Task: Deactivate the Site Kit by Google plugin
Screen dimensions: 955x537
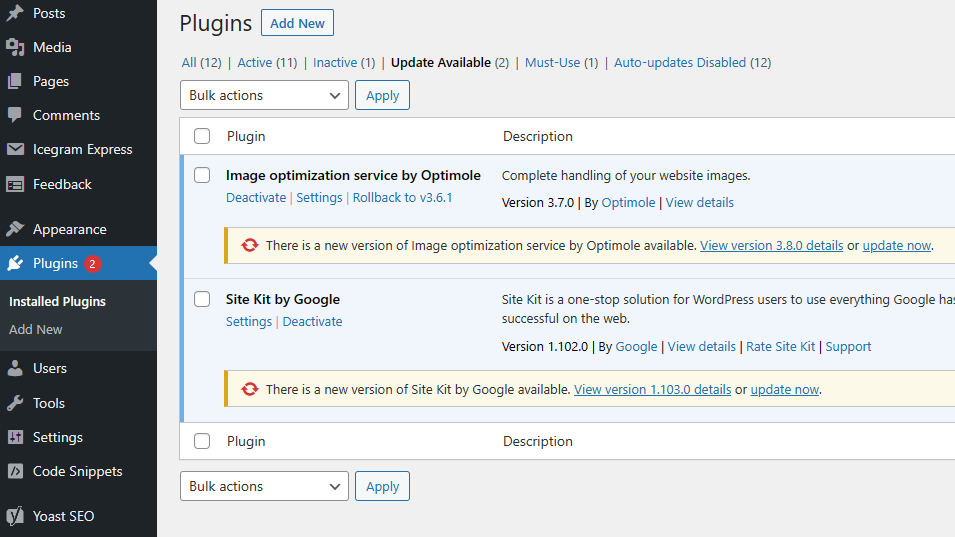Action: pos(312,321)
